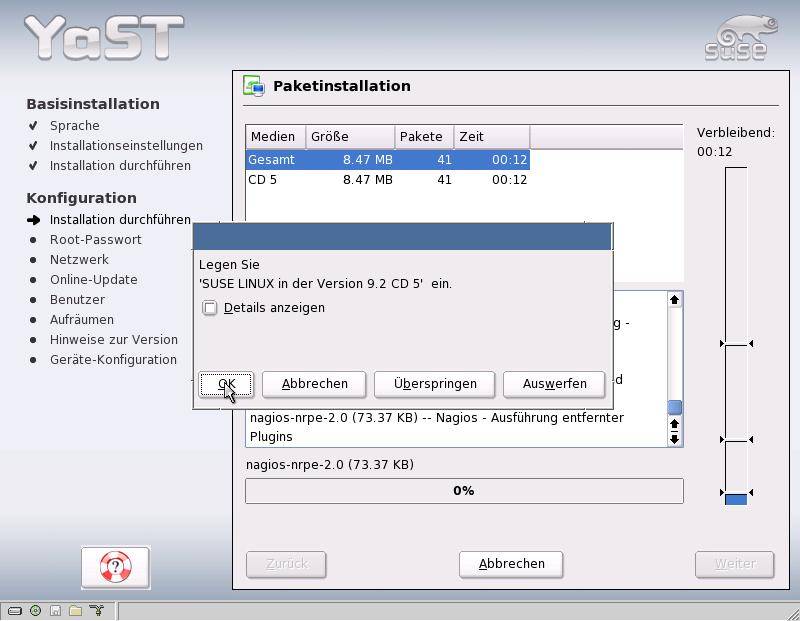This screenshot has height=621, width=800.
Task: Click the green CD status bar icon
Action: pyautogui.click(x=35, y=610)
